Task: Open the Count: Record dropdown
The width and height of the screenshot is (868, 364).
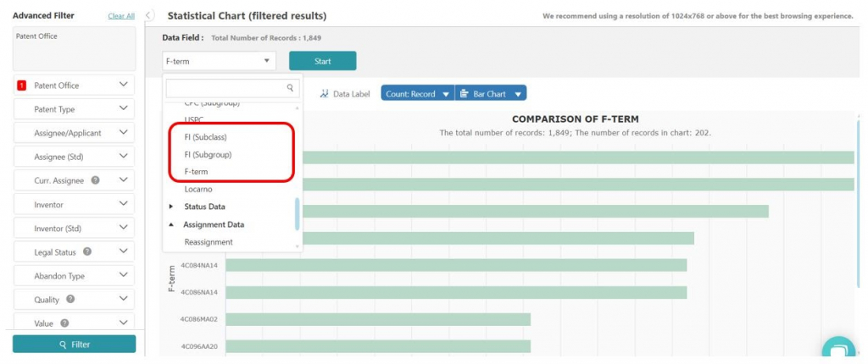Action: [x=417, y=93]
